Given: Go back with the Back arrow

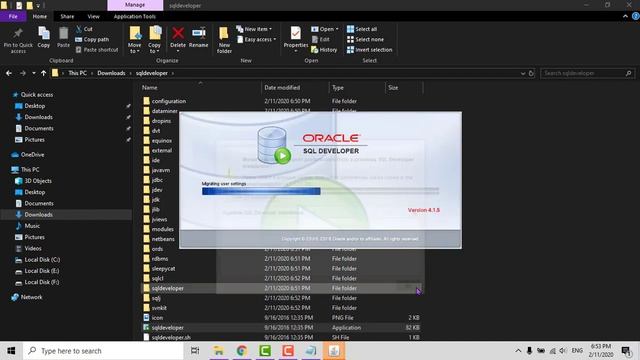Looking at the screenshot, I should pos(9,73).
